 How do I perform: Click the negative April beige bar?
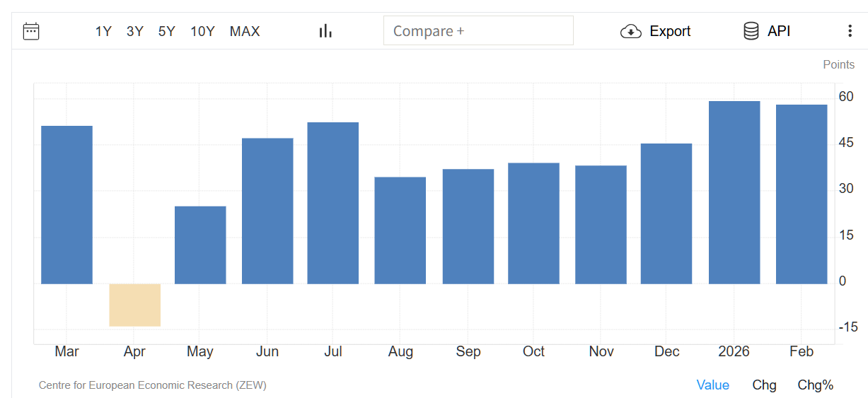134,305
